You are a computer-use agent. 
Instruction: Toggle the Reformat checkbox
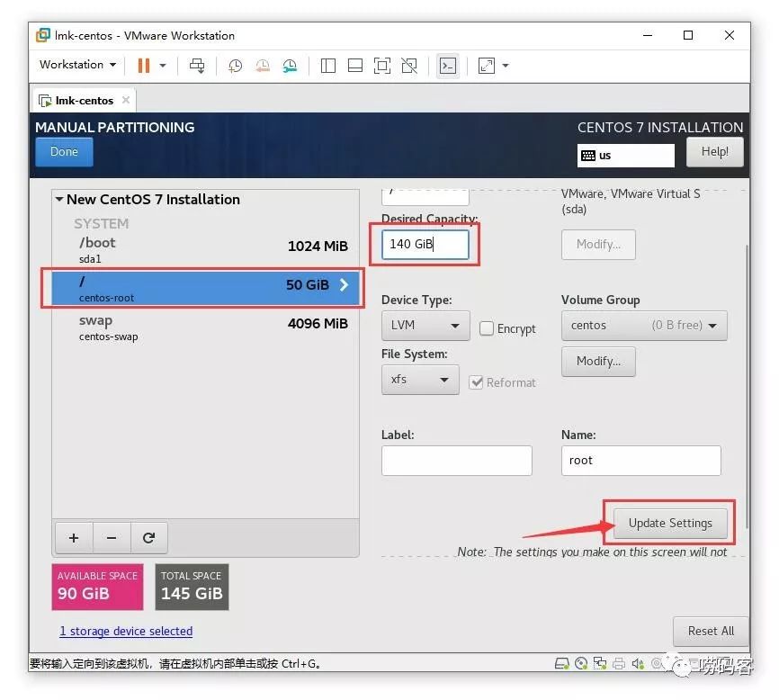point(476,382)
